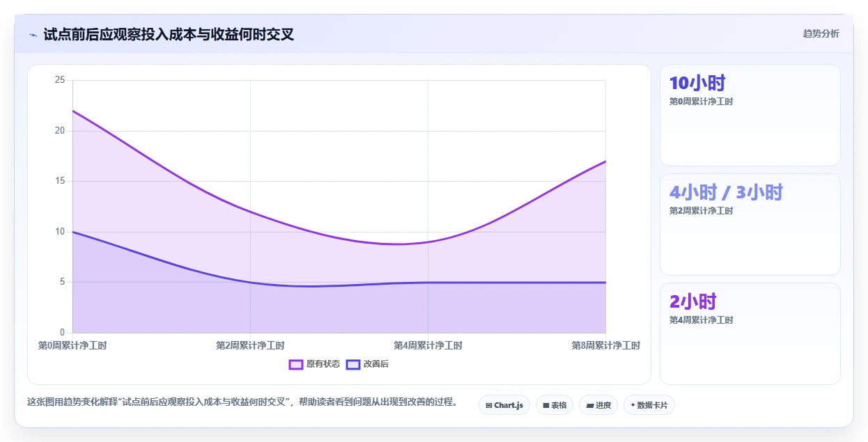Select the Chart.js tag chip
This screenshot has width=868, height=442.
[x=504, y=405]
